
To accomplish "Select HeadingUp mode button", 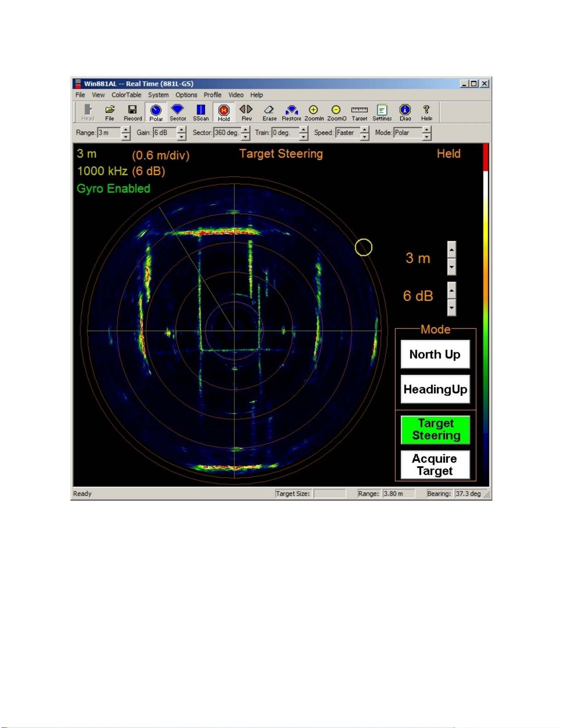I will click(435, 389).
